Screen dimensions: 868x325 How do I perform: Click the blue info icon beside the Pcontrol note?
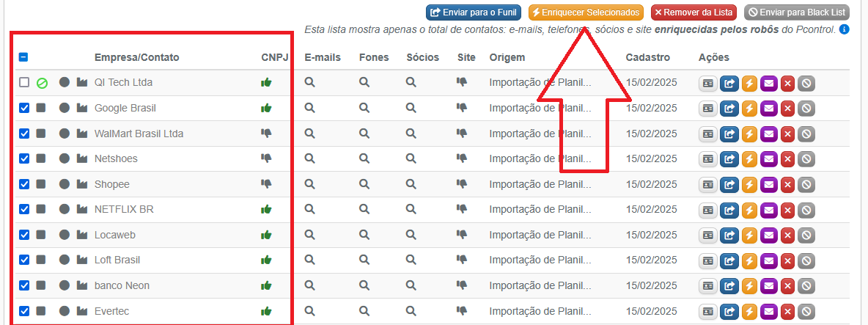pyautogui.click(x=845, y=29)
